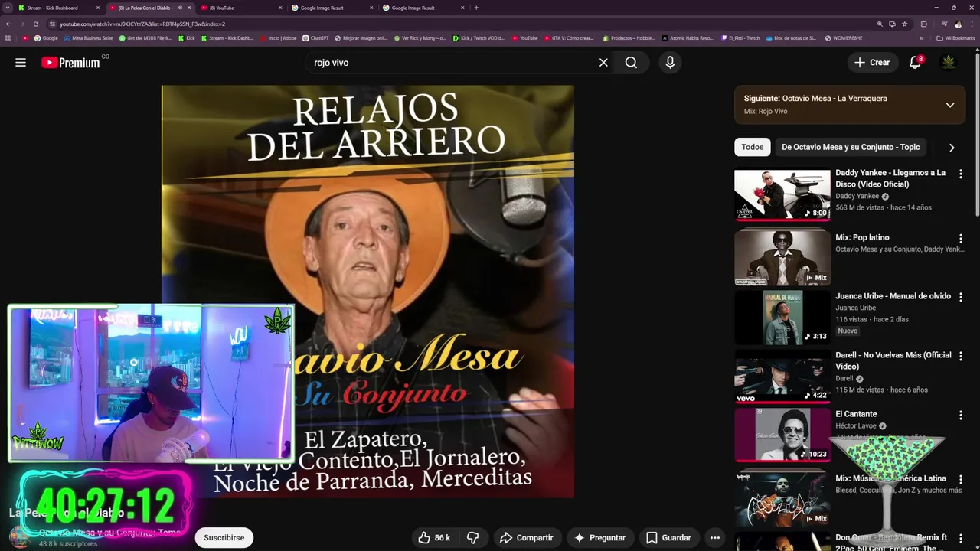Dislike the video with thumbs-down

point(473,538)
